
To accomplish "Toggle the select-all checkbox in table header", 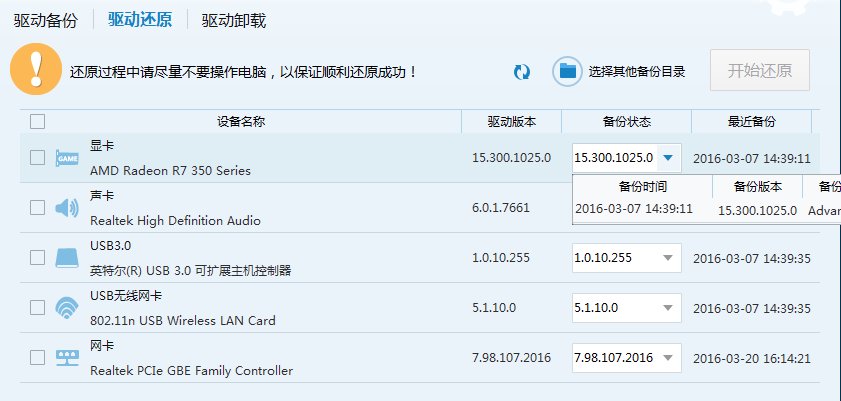I will coord(38,122).
